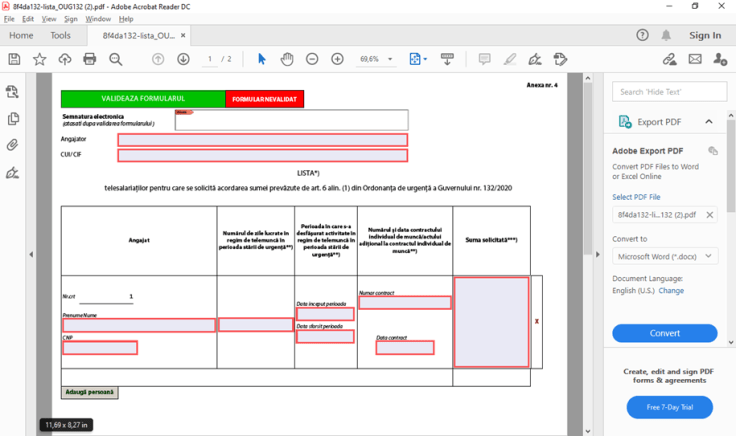Click the Angajator input field
This screenshot has width=736, height=436.
pos(262,140)
